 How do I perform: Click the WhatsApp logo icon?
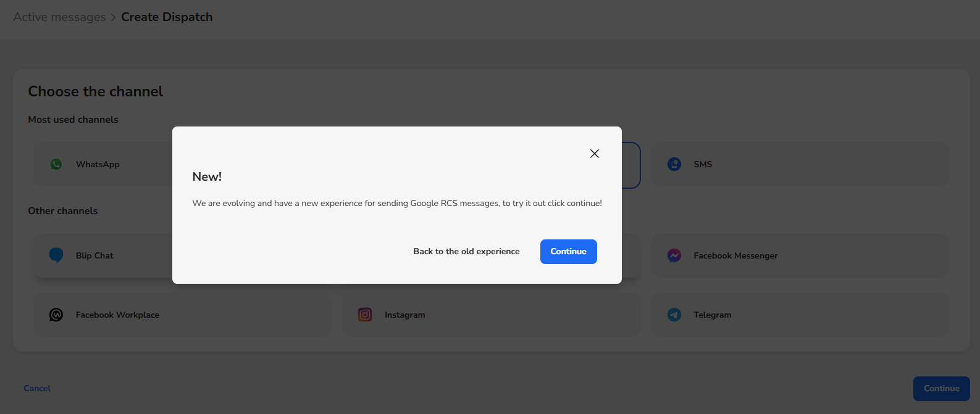click(56, 164)
